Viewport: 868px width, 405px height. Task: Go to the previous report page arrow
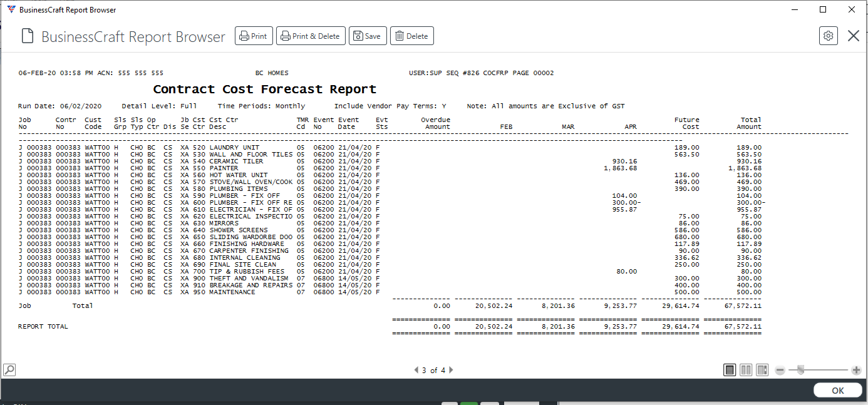coord(416,370)
